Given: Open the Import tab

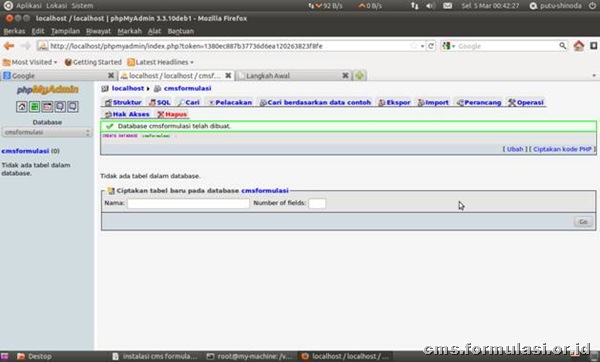Looking at the screenshot, I should (x=433, y=103).
